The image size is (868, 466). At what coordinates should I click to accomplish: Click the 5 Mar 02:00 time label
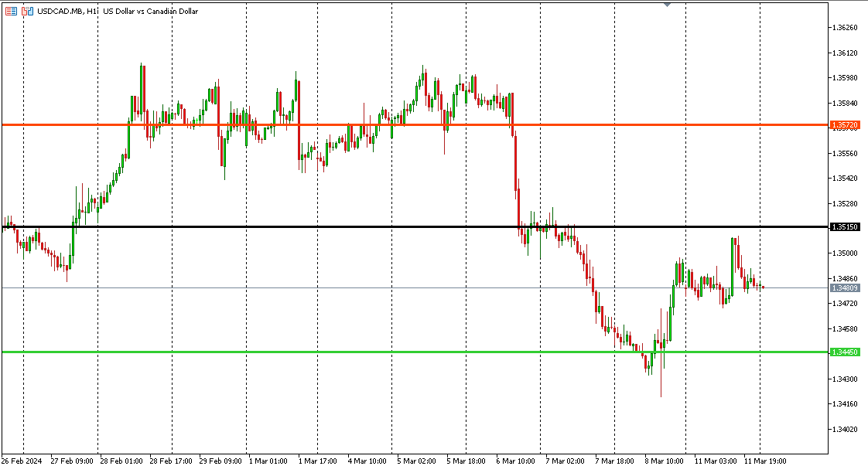pos(417,461)
